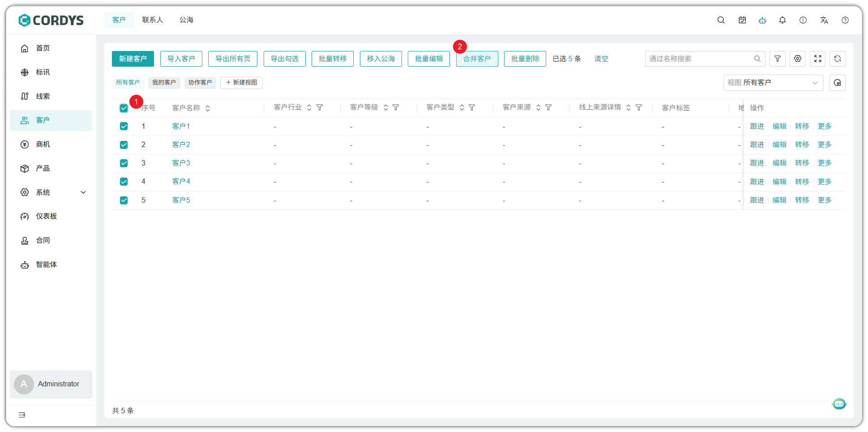Collapse the sidebar menu icon
The height and width of the screenshot is (432, 868).
tap(22, 415)
